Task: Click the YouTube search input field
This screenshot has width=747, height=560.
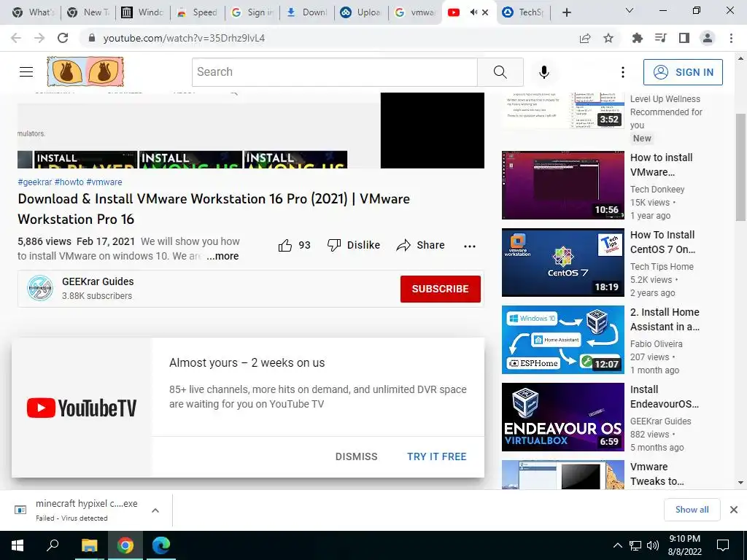Action: coord(335,72)
